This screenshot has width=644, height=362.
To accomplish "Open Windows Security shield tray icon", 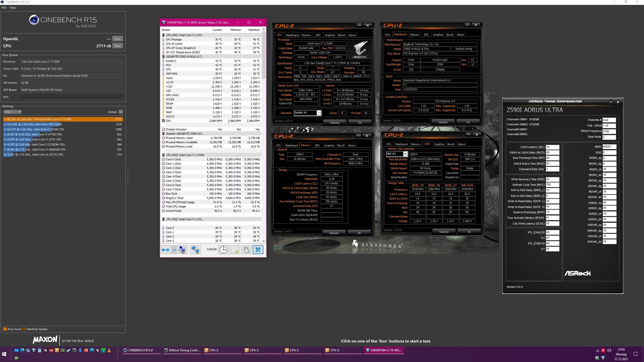I will [x=597, y=358].
